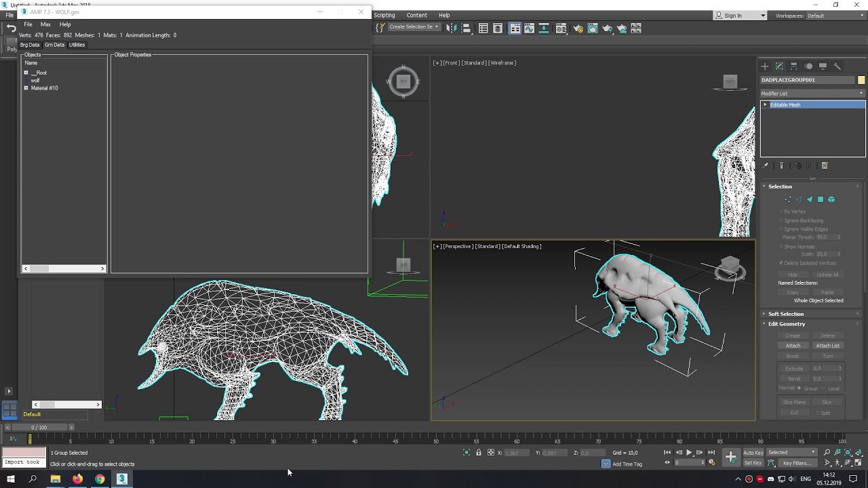Open AMP window Max menu

coord(45,24)
